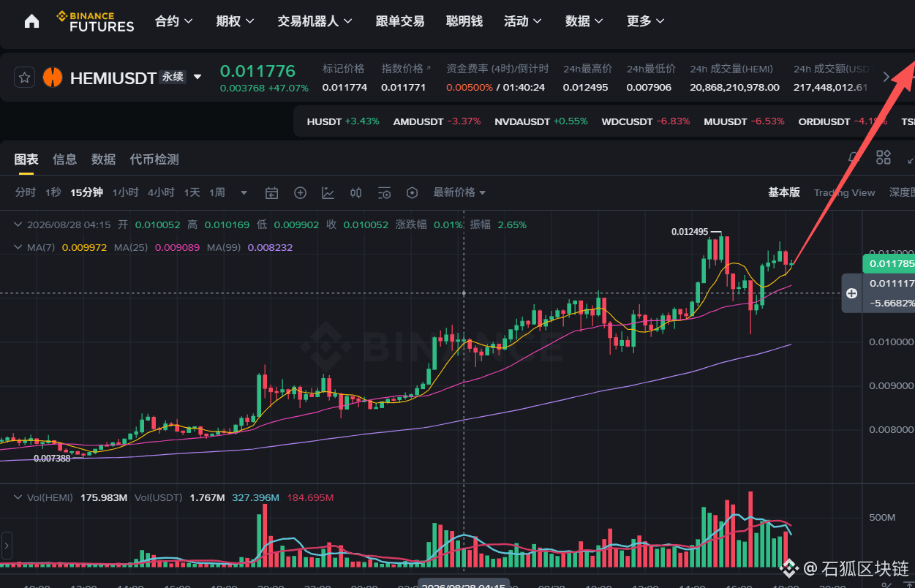915x588 pixels.
Task: Click MA(7) value 0.009972
Action: [x=85, y=247]
